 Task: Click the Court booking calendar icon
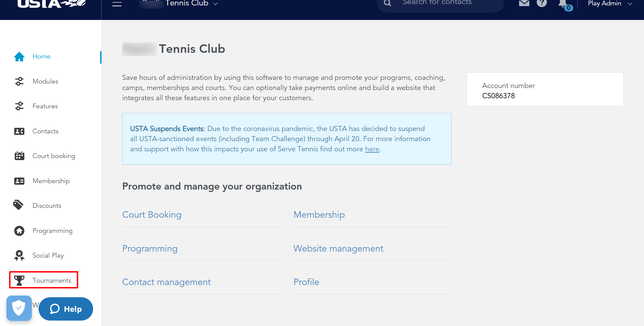coord(19,156)
